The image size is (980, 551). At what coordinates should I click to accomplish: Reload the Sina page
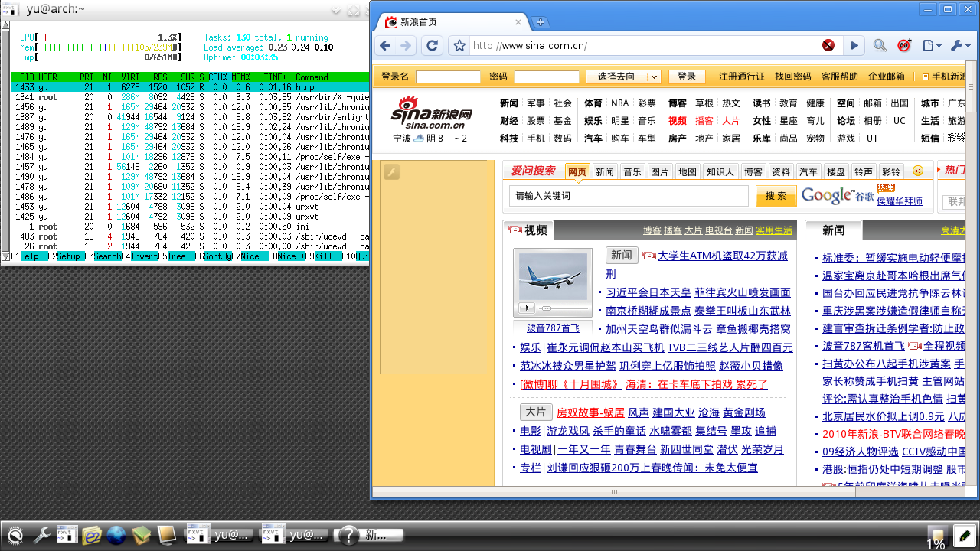(x=432, y=46)
